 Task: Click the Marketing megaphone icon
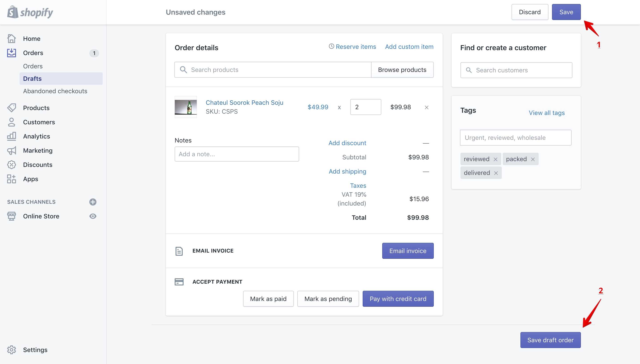pos(12,150)
